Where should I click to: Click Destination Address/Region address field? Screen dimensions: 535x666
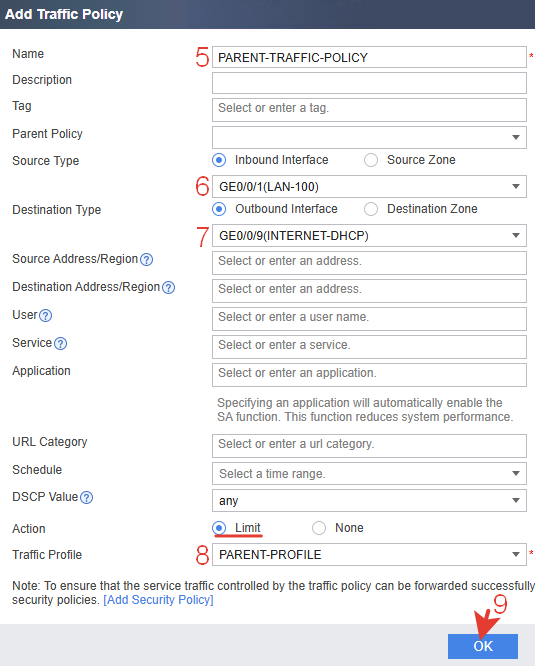point(369,291)
